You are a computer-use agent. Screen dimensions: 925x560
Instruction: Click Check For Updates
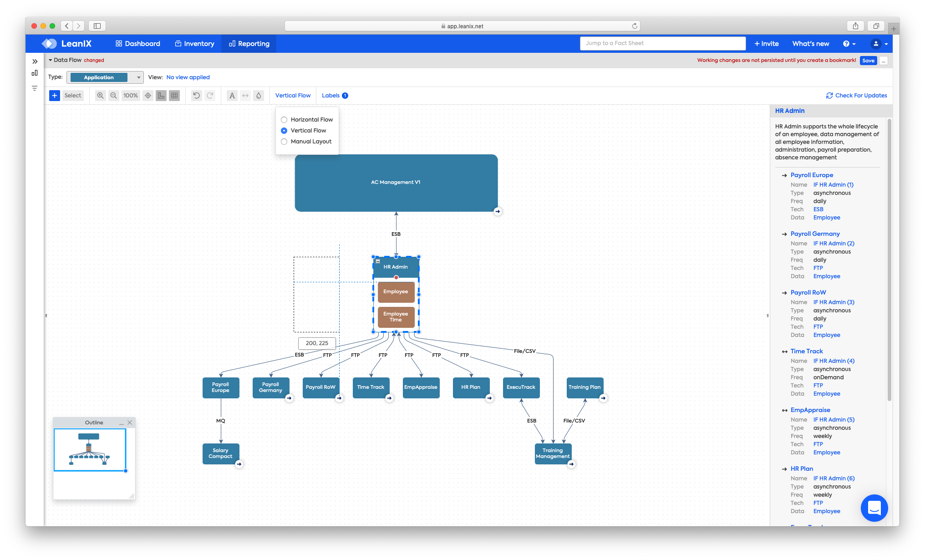tap(857, 96)
